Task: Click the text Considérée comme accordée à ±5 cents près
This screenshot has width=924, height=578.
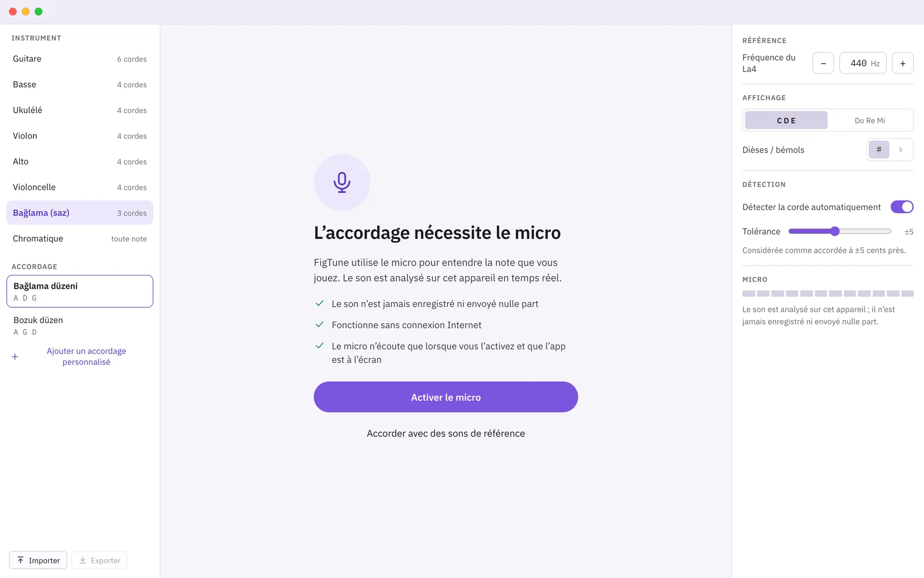Action: 824,250
